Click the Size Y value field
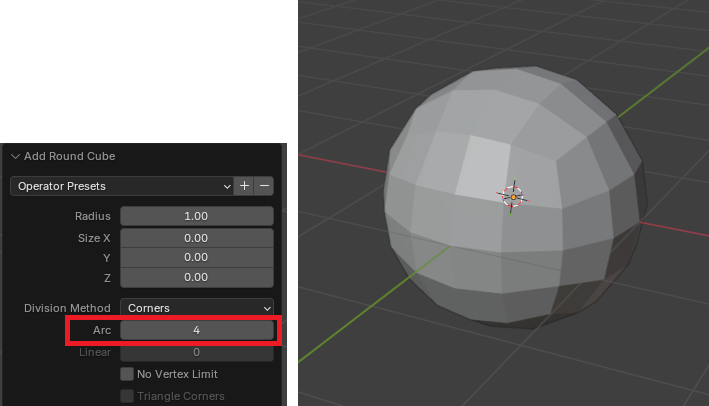 tap(196, 257)
